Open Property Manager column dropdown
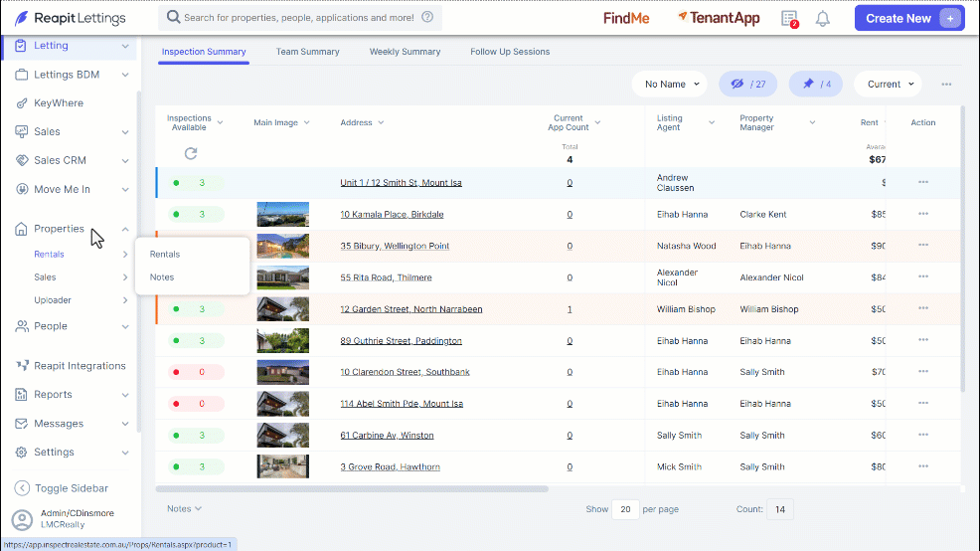This screenshot has height=551, width=980. pos(812,122)
